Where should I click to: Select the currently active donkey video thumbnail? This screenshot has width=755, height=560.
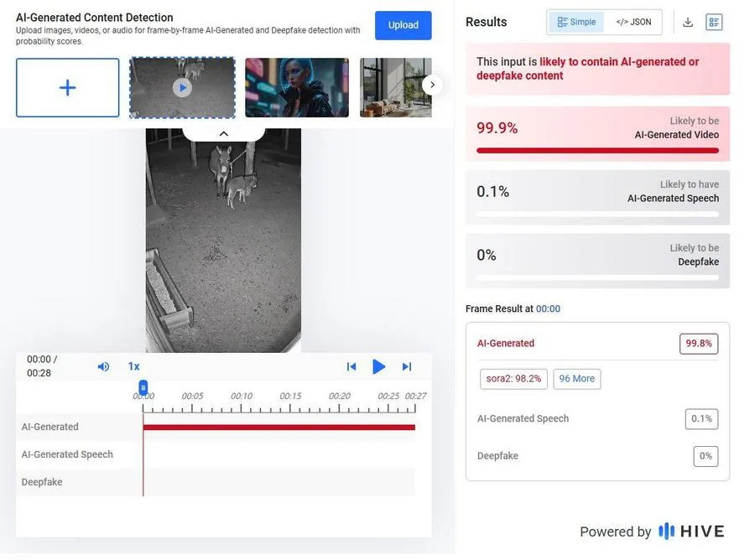coord(182,87)
